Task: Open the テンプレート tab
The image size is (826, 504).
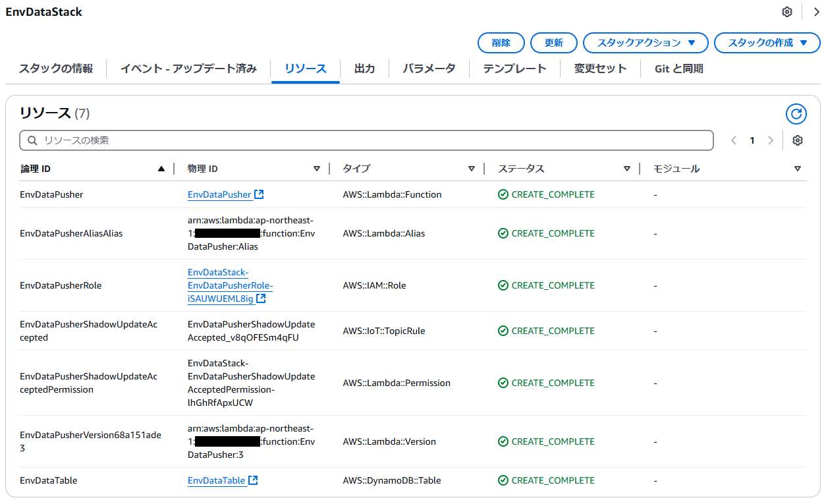Action: [514, 69]
